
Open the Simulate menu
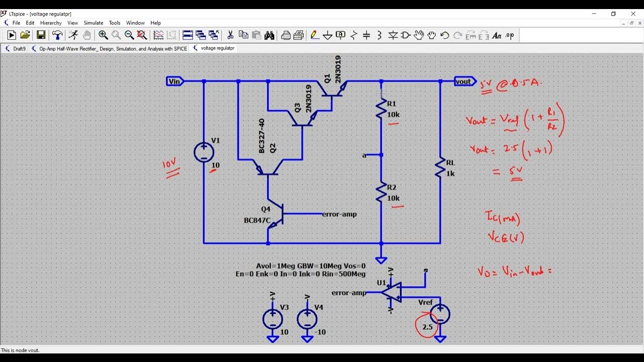[x=93, y=23]
